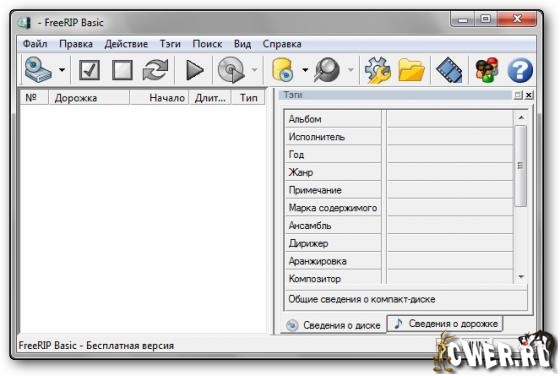This screenshot has height=376, width=560.
Task: Click the magnifier search icon
Action: point(327,70)
